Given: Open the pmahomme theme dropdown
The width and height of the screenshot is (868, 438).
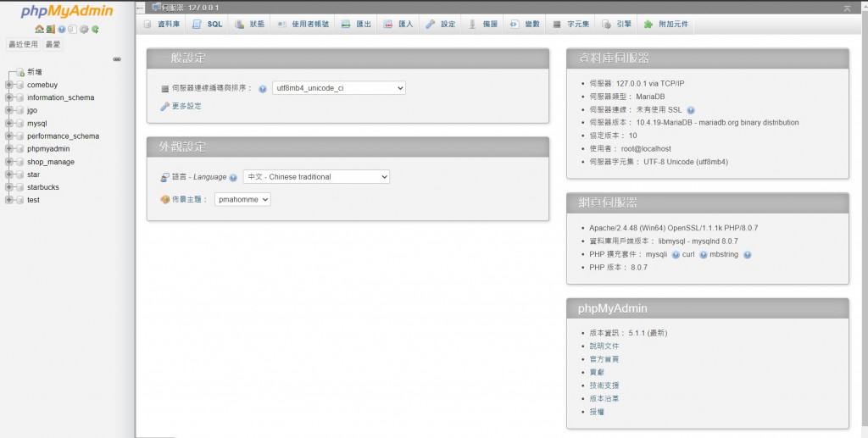Looking at the screenshot, I should 242,199.
